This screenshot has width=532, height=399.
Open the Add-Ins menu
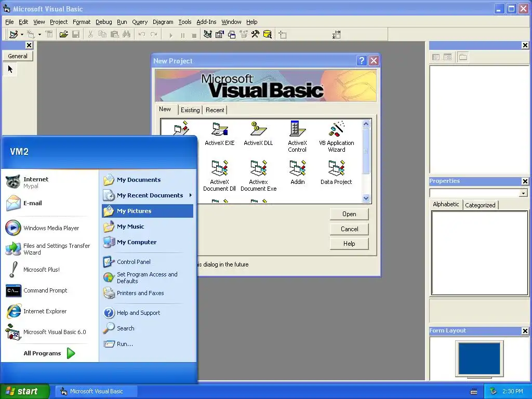(x=206, y=22)
